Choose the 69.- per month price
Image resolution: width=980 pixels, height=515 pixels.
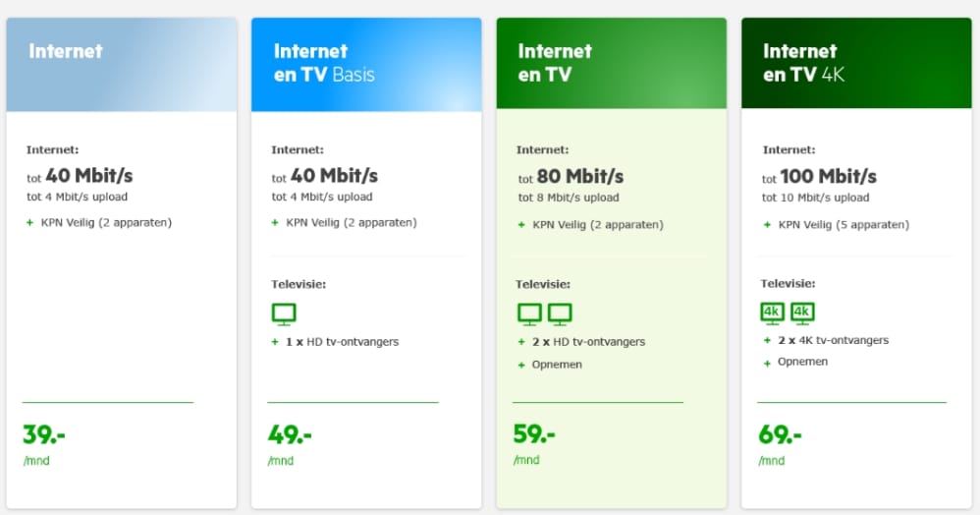tap(780, 434)
